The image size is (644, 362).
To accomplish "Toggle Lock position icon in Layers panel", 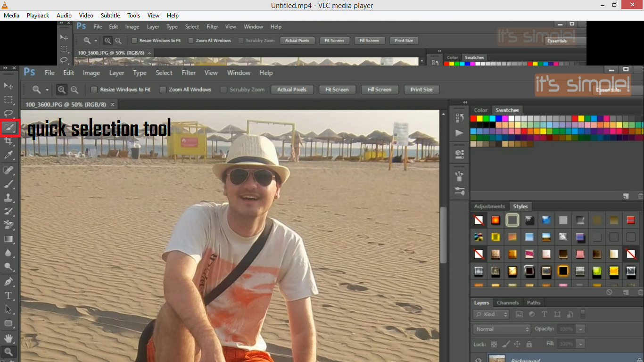I will click(517, 344).
